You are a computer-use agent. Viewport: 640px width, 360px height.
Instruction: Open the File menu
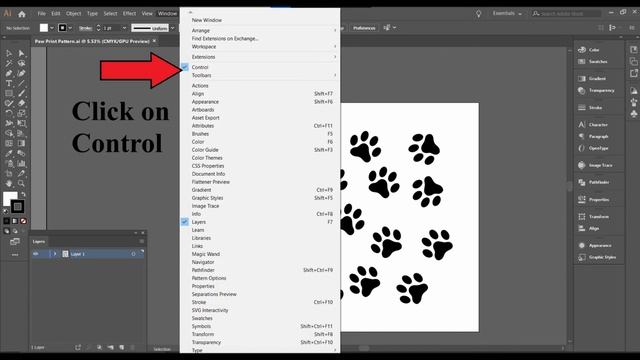pyautogui.click(x=42, y=13)
